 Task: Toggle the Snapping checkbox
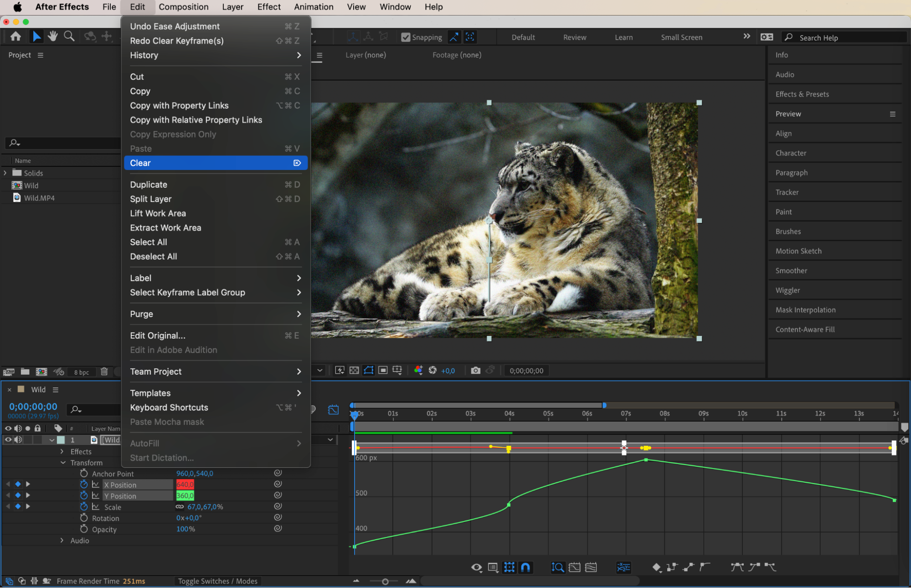(405, 37)
